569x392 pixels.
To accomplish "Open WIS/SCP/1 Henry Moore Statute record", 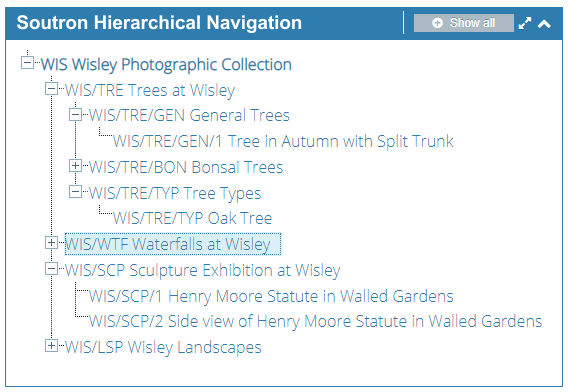I will (x=271, y=296).
